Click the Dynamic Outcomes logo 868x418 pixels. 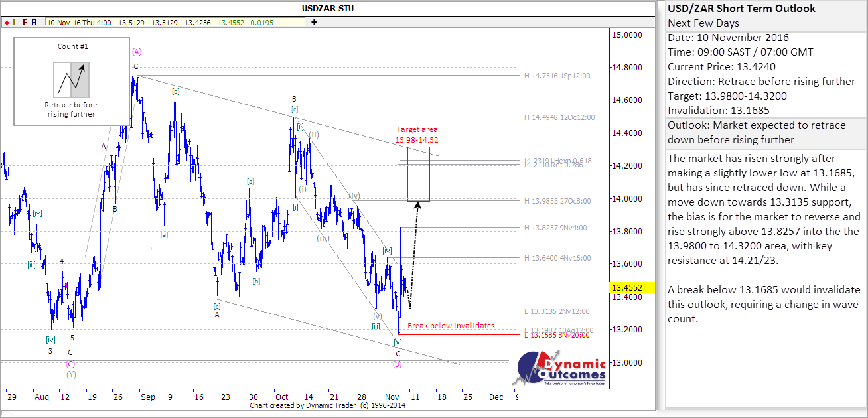click(x=561, y=369)
